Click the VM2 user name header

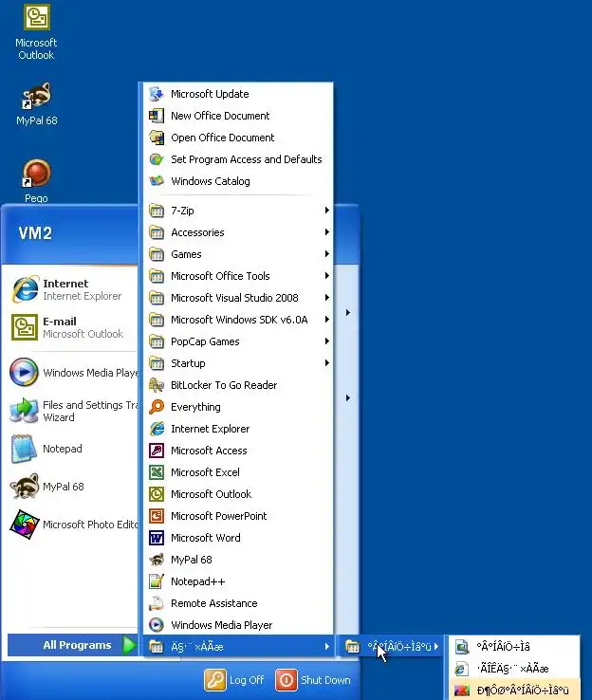point(35,233)
